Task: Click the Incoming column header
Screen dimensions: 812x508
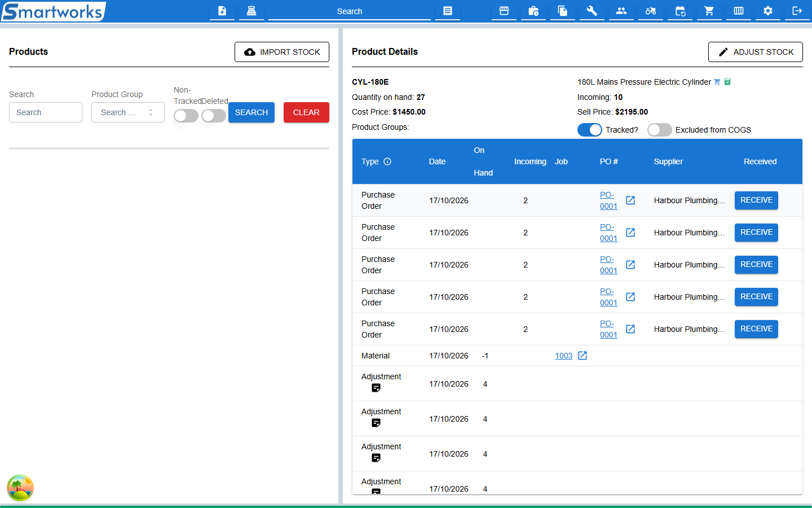Action: pyautogui.click(x=530, y=161)
